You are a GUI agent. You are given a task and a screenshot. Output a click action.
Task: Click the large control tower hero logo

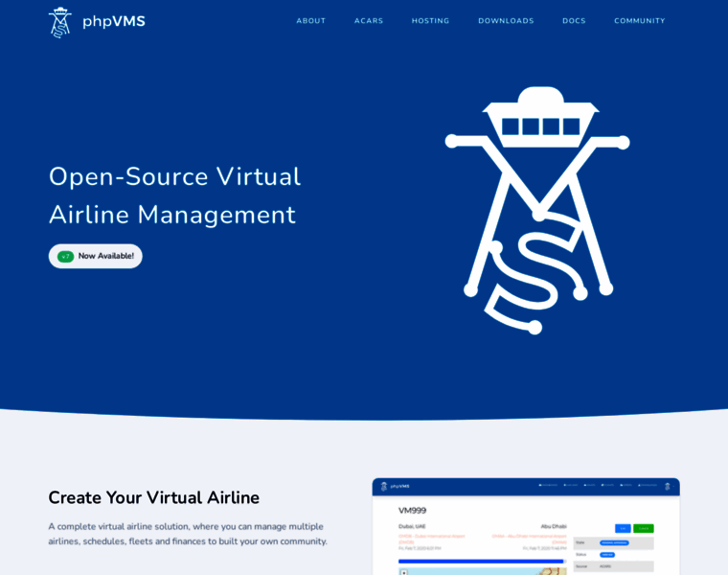tap(537, 210)
